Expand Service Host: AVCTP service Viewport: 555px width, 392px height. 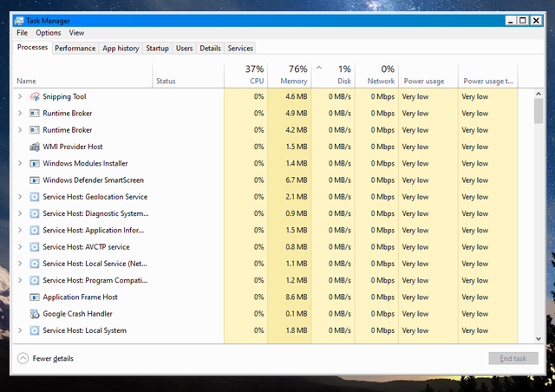[20, 247]
